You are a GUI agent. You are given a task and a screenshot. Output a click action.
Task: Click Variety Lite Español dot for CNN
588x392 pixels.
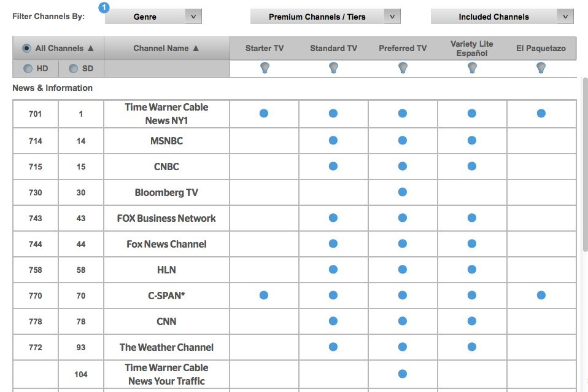coord(472,321)
